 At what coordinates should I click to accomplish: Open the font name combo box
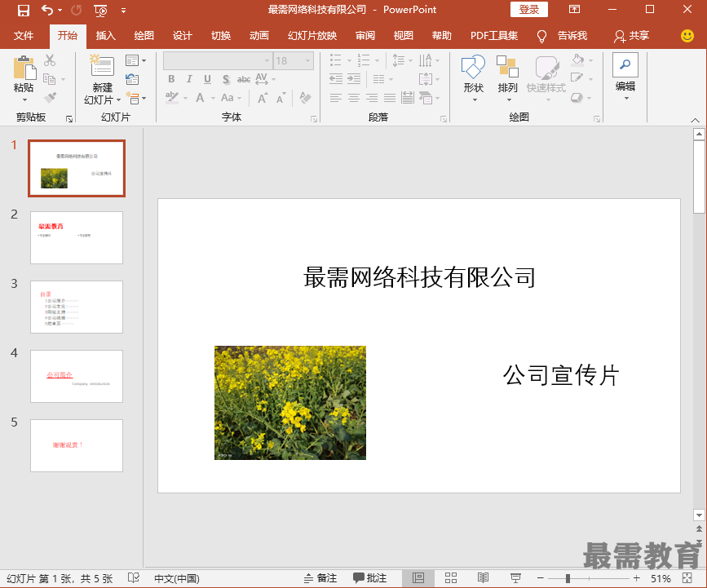[218, 60]
